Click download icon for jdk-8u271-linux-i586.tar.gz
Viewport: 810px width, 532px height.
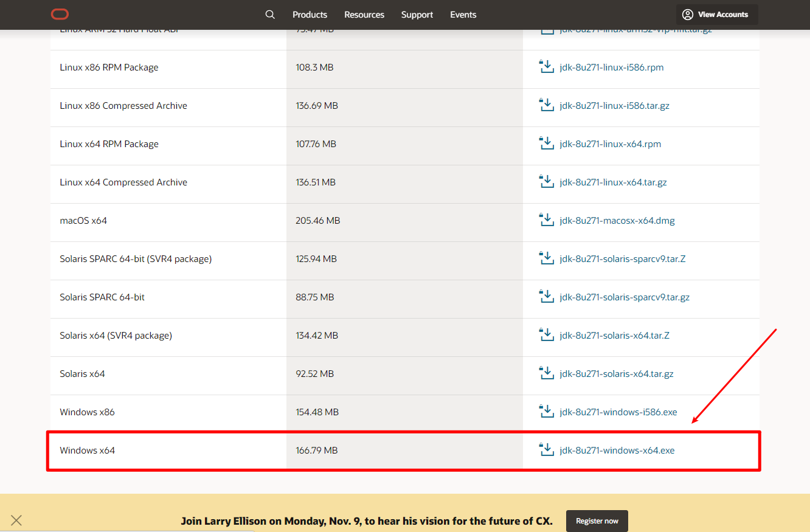click(x=546, y=105)
